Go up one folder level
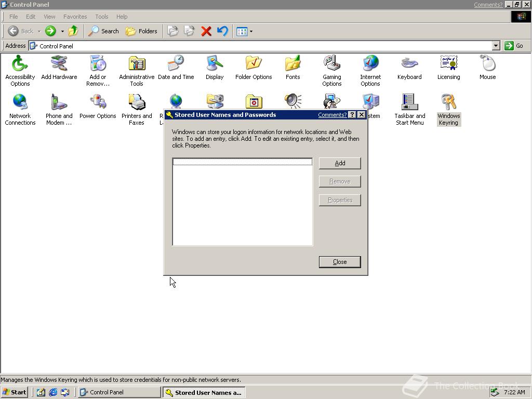This screenshot has width=532, height=399. click(x=73, y=31)
